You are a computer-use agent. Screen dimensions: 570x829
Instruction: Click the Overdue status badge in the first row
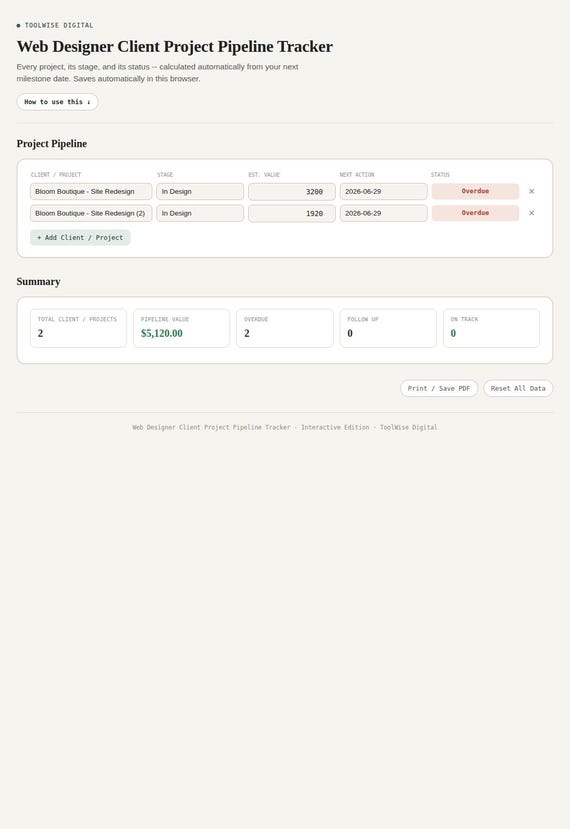point(475,191)
